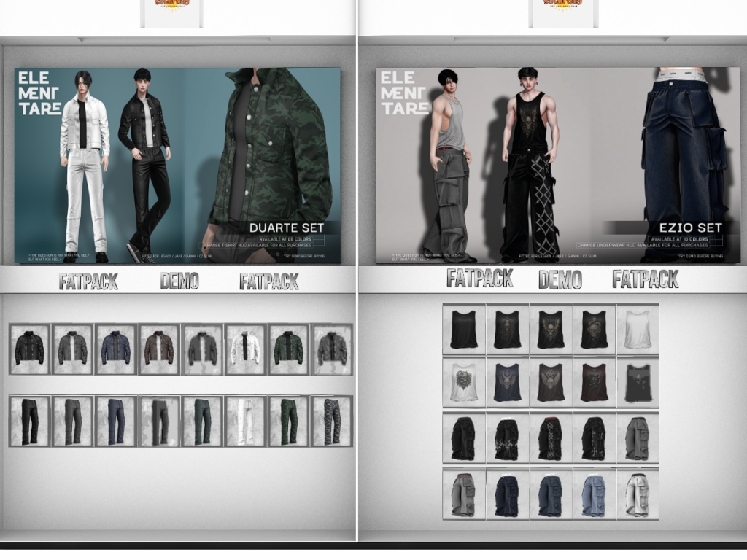
Task: Pick the brown Duarte jacket vendor
Action: [x=159, y=349]
